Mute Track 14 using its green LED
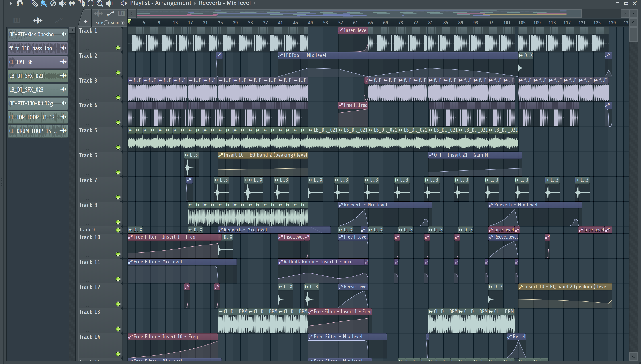 [118, 354]
